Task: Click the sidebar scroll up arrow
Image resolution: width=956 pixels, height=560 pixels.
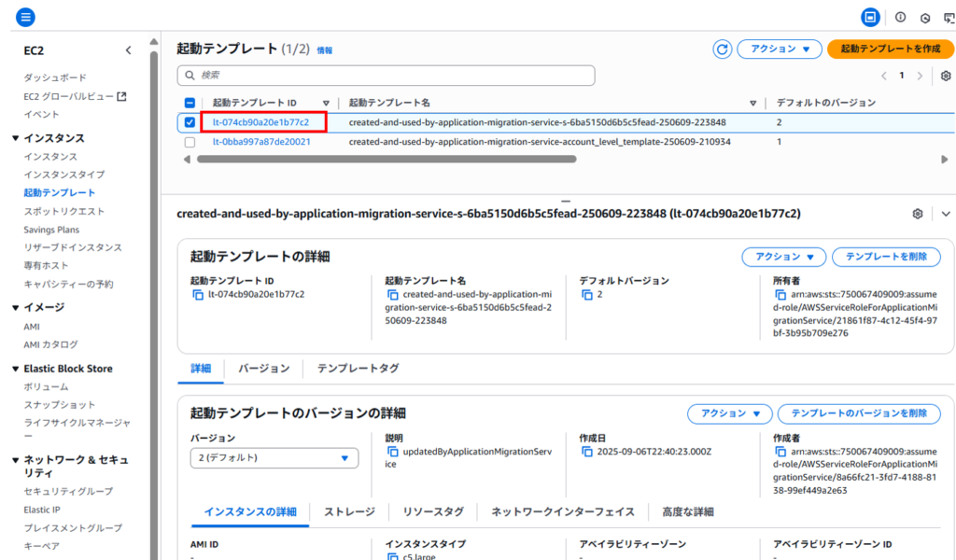Action: pos(154,41)
